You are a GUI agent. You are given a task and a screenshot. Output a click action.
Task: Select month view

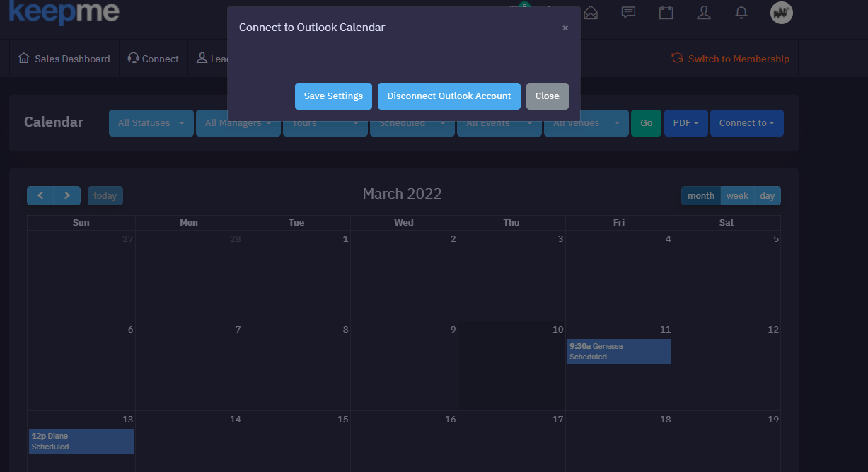[x=700, y=195]
